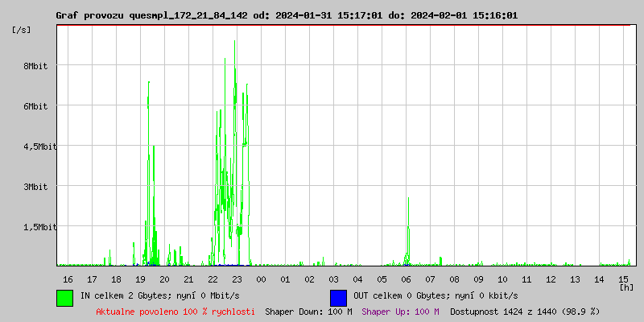This screenshot has height=322, width=644.
Task: Click the graph title text at top
Action: tap(287, 15)
